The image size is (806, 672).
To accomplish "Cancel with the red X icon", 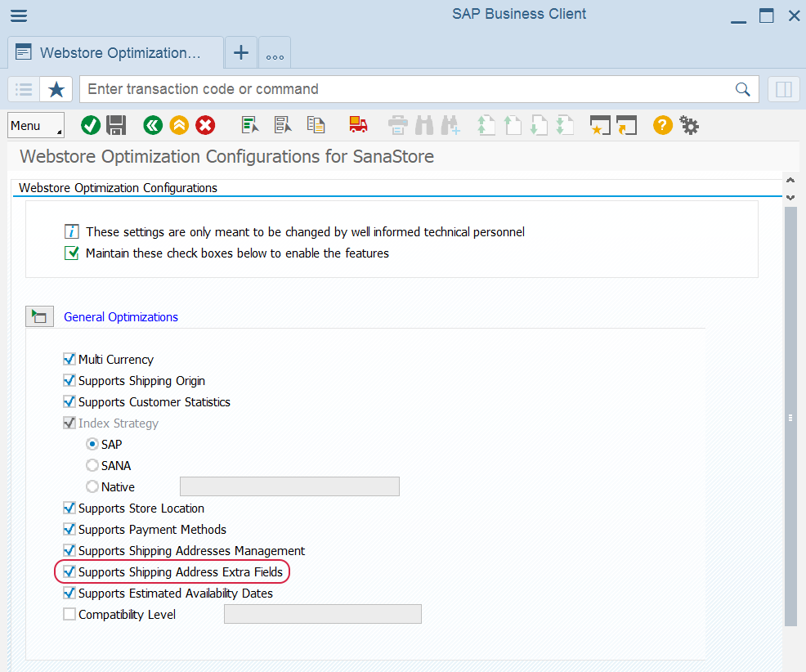I will click(x=205, y=125).
